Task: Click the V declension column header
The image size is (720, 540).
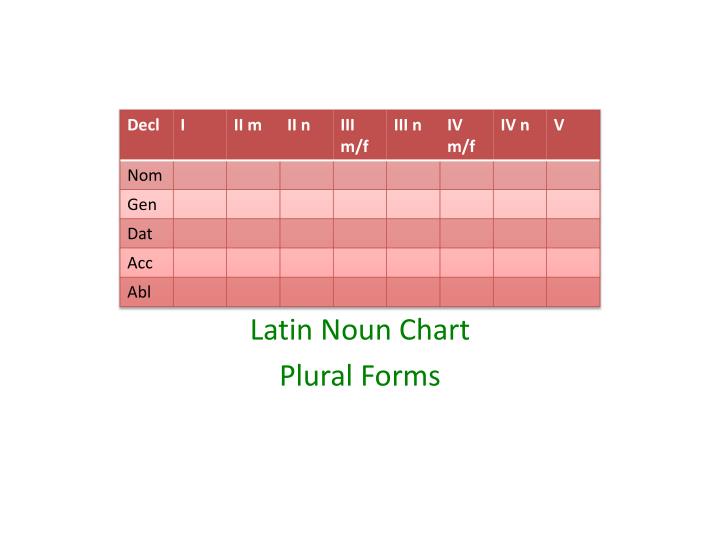Action: click(x=573, y=135)
